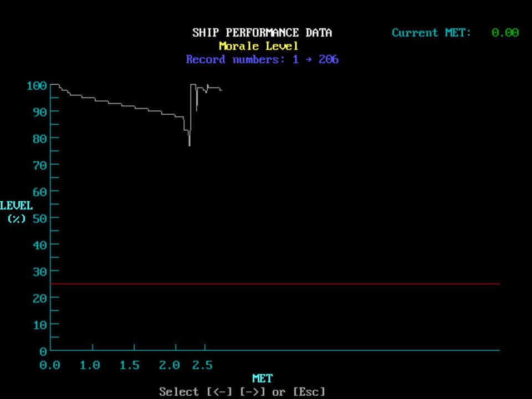Click the LEVEL (%) axis title

[17, 212]
